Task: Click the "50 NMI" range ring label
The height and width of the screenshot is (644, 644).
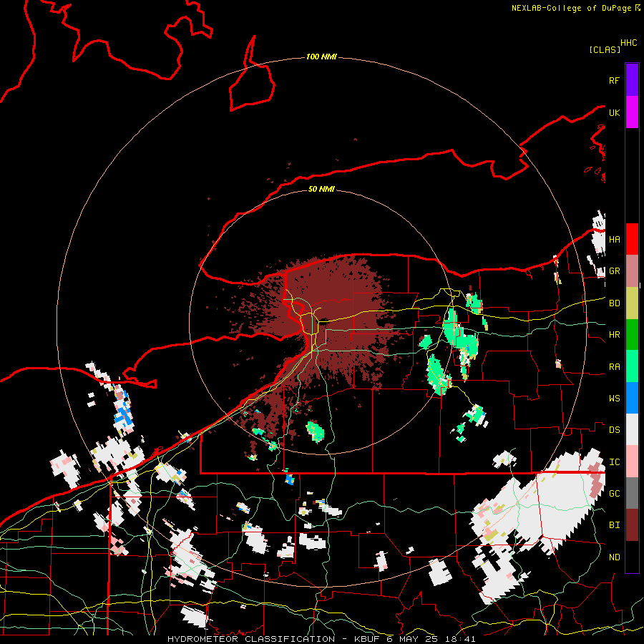Action: pos(321,189)
